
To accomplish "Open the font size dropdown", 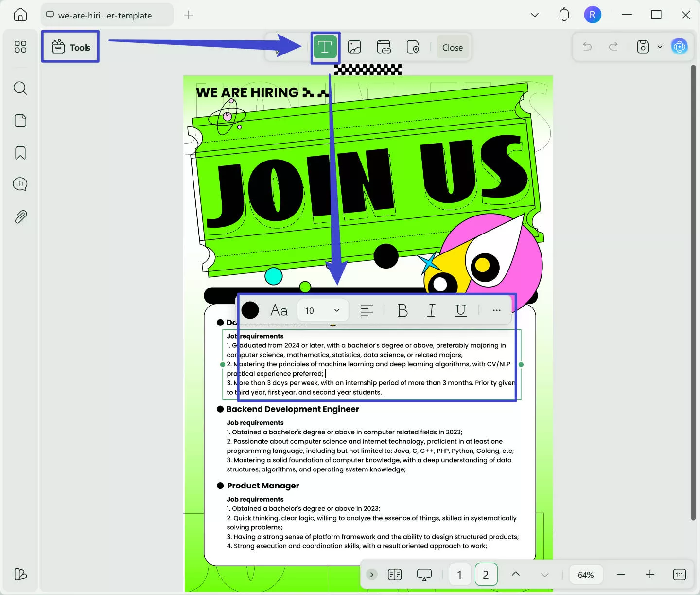I will pyautogui.click(x=322, y=310).
